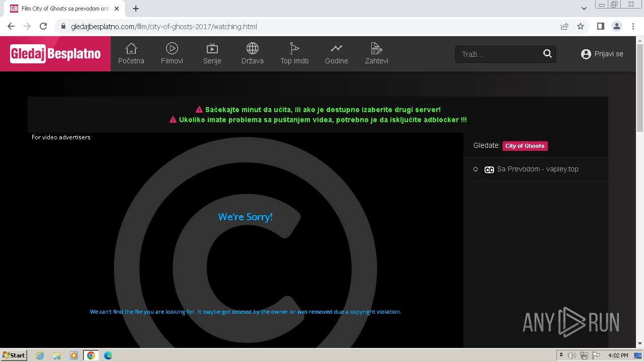The height and width of the screenshot is (362, 644).
Task: Select the Sa Prevodom vapley.top server
Action: (x=535, y=169)
